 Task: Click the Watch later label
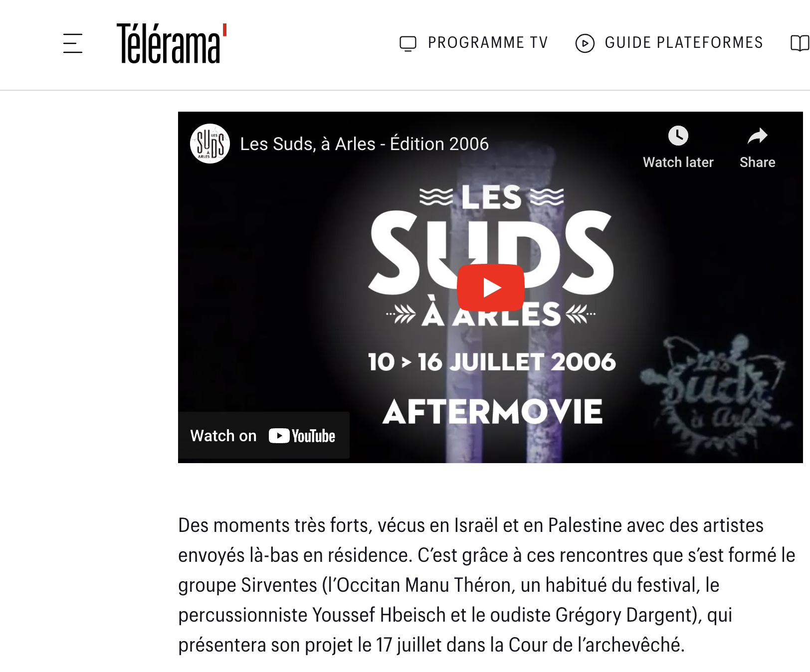[678, 163]
